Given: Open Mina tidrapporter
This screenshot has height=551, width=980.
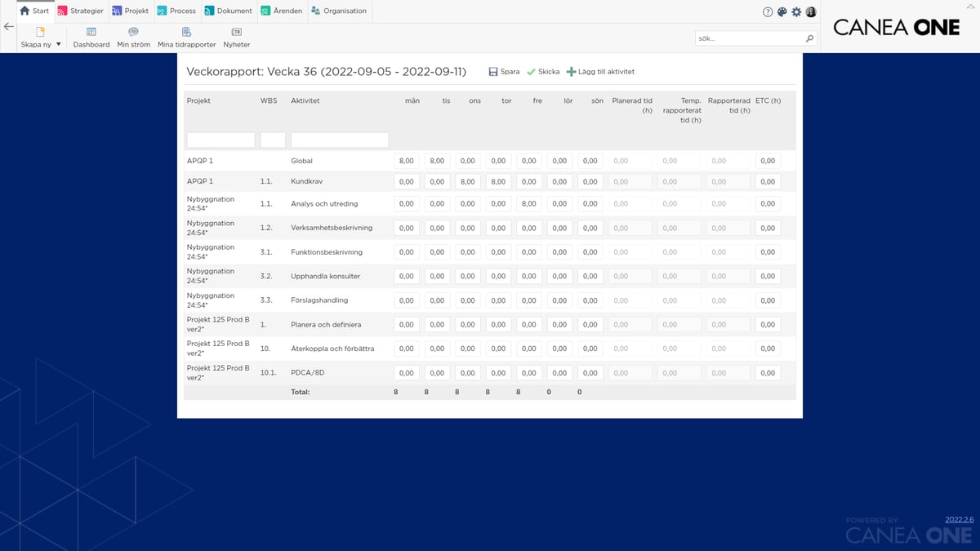Looking at the screenshot, I should coord(186,33).
